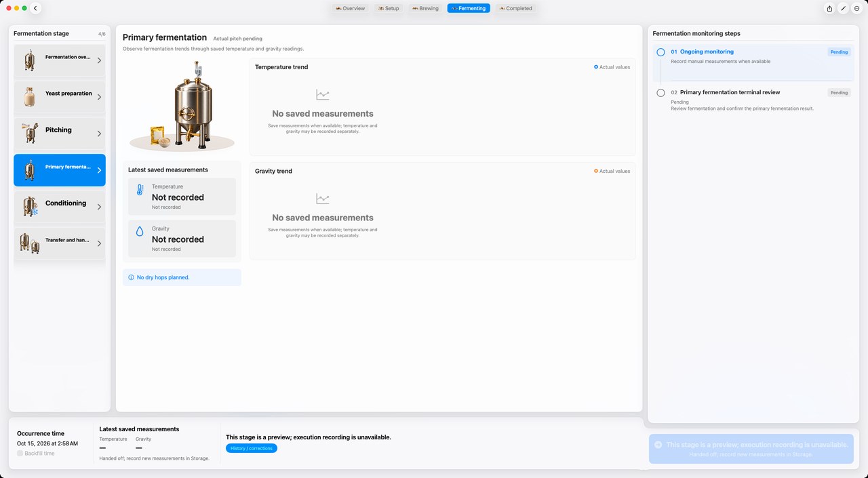868x478 pixels.
Task: Switch to the Setup tab
Action: 389,8
